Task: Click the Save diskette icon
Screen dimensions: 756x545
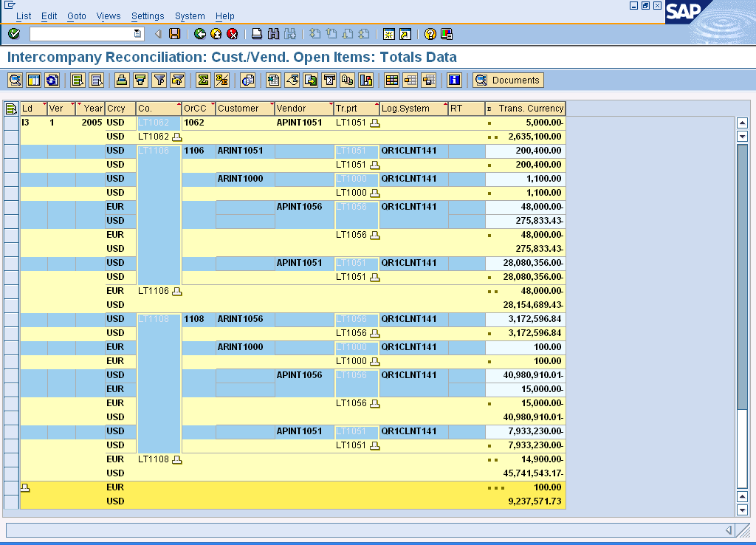Action: coord(174,34)
